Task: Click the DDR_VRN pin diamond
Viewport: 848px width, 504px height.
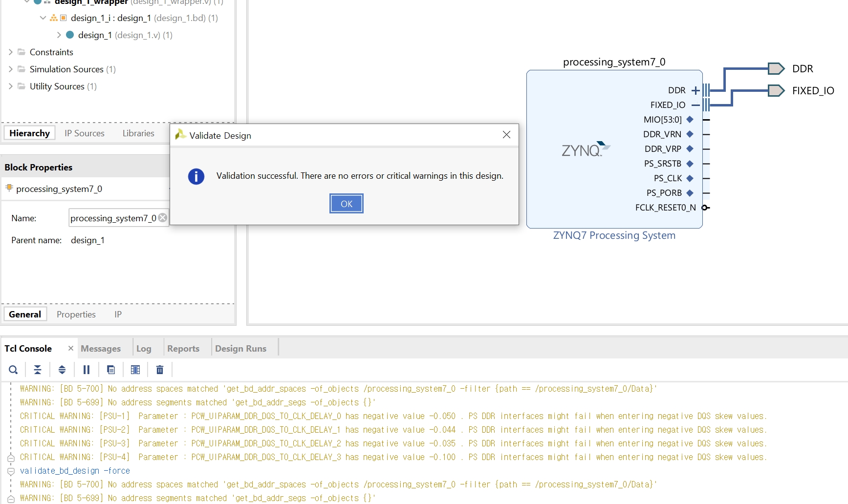Action: (690, 134)
